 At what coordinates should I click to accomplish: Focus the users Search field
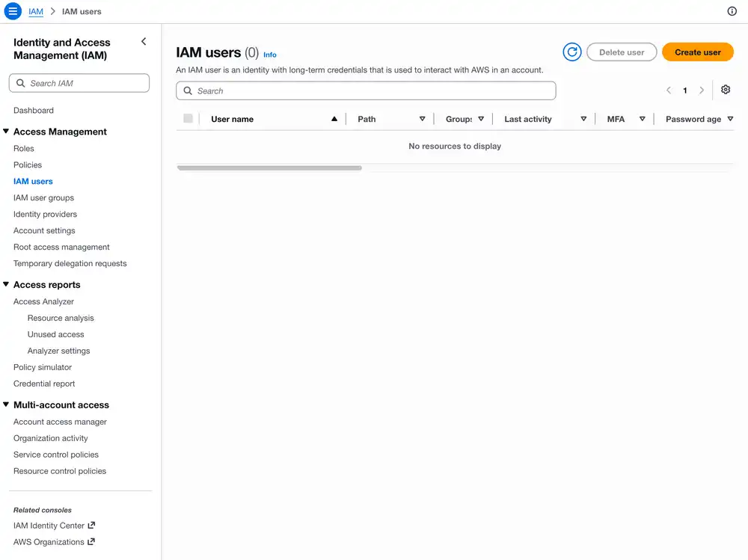click(366, 90)
